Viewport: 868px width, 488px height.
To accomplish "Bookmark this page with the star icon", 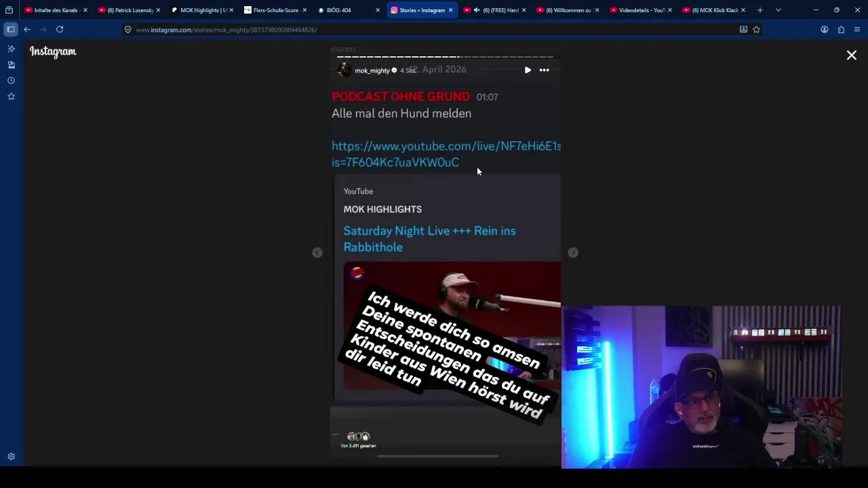I will (756, 30).
